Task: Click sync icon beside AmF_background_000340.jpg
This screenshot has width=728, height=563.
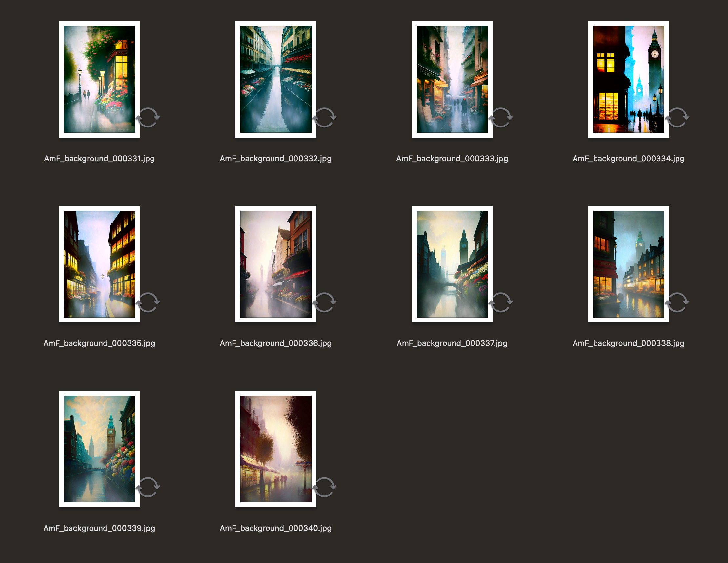Action: pyautogui.click(x=325, y=487)
